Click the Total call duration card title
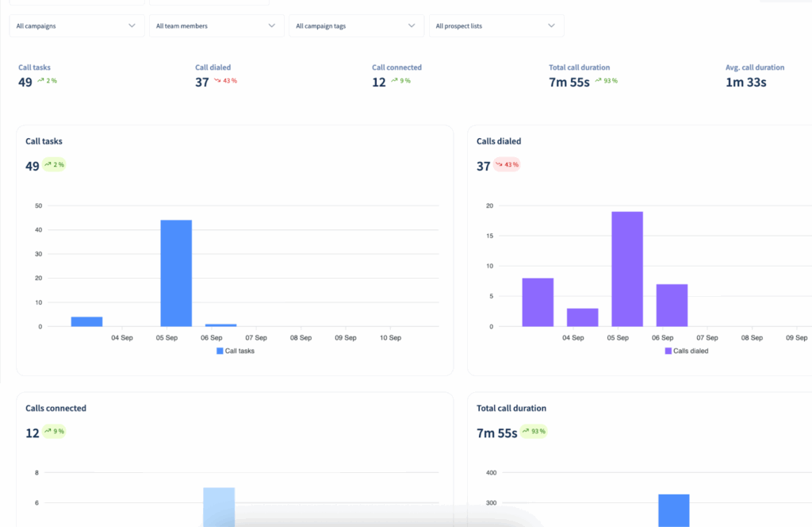This screenshot has height=527, width=812. pyautogui.click(x=511, y=408)
